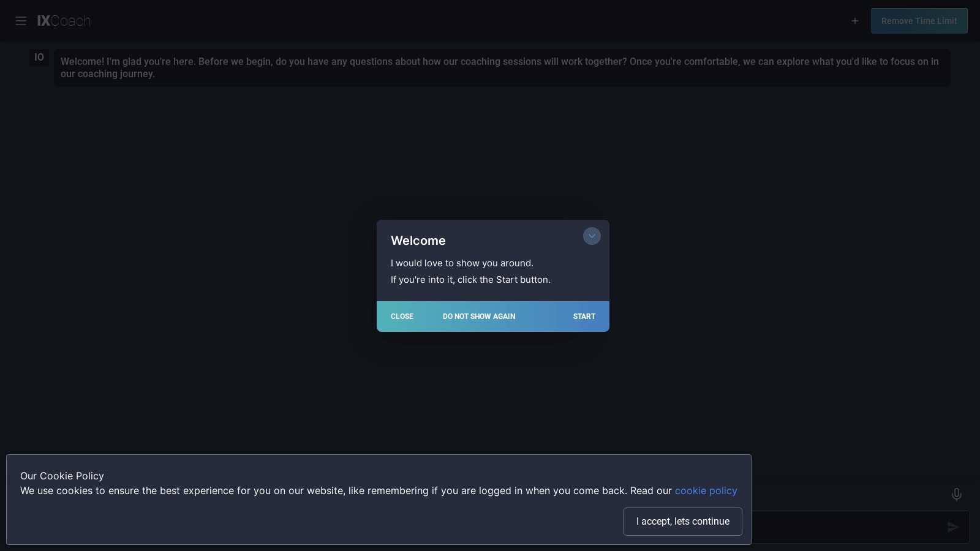Open the cookie policy link

(x=706, y=490)
